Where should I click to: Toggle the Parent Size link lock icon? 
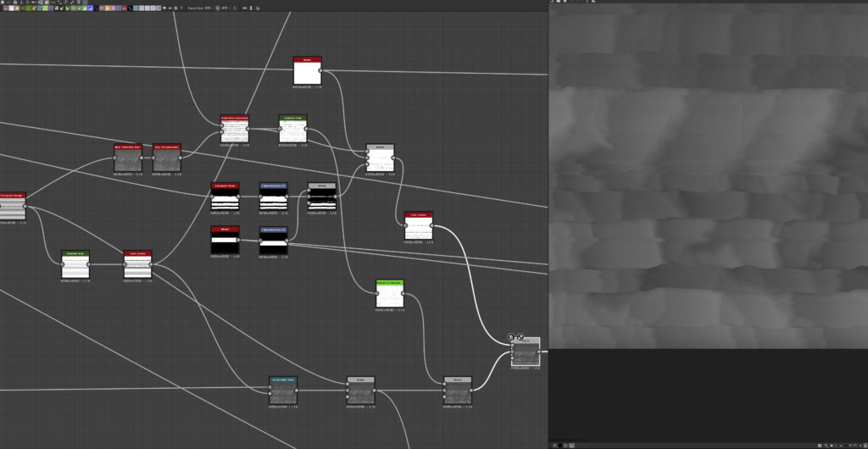coord(218,8)
